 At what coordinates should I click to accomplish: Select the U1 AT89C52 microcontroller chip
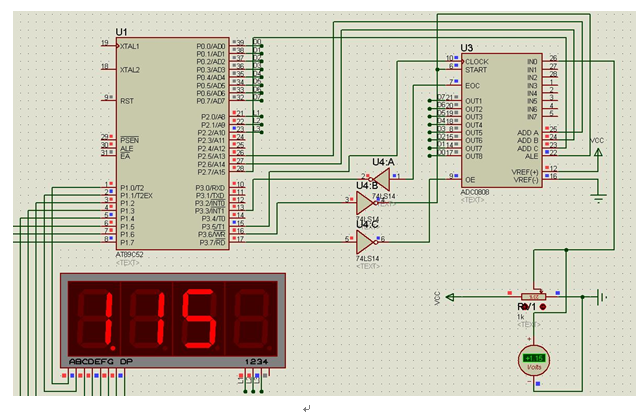pyautogui.click(x=172, y=143)
